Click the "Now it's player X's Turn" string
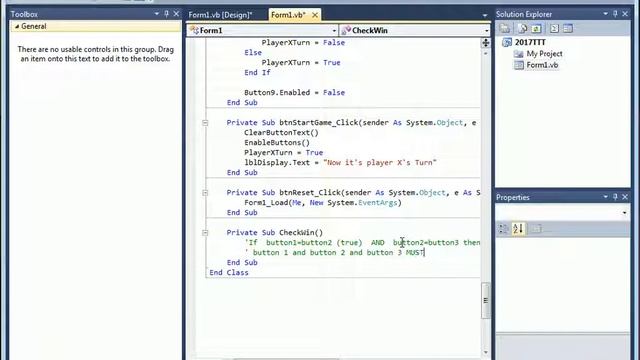Screen dimensions: 640x360 [x=380, y=162]
